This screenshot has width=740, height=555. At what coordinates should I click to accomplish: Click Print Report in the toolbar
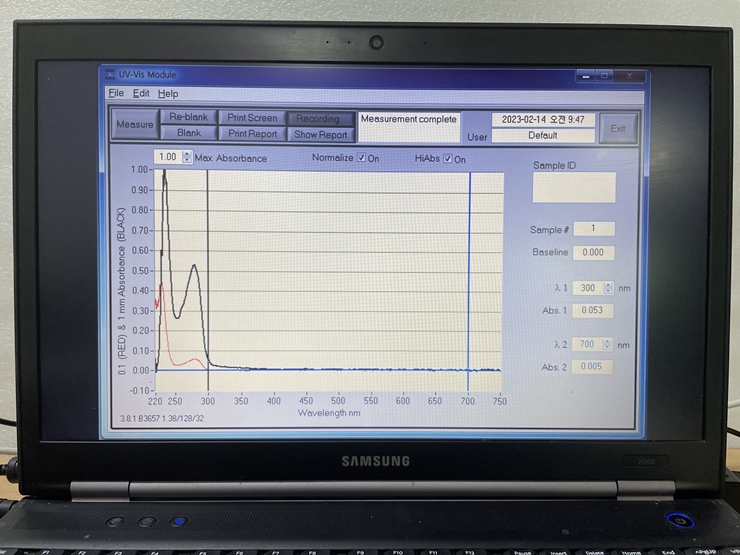pos(252,133)
